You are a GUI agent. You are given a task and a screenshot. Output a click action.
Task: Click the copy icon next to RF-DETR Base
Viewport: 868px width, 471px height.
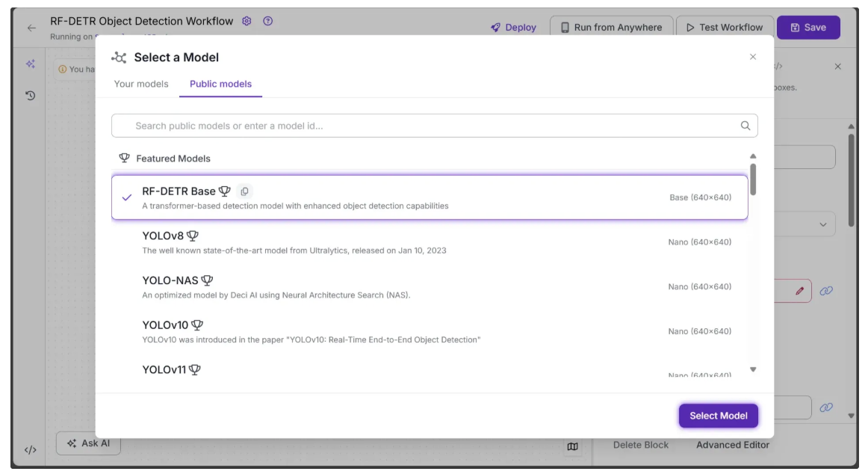(x=244, y=191)
